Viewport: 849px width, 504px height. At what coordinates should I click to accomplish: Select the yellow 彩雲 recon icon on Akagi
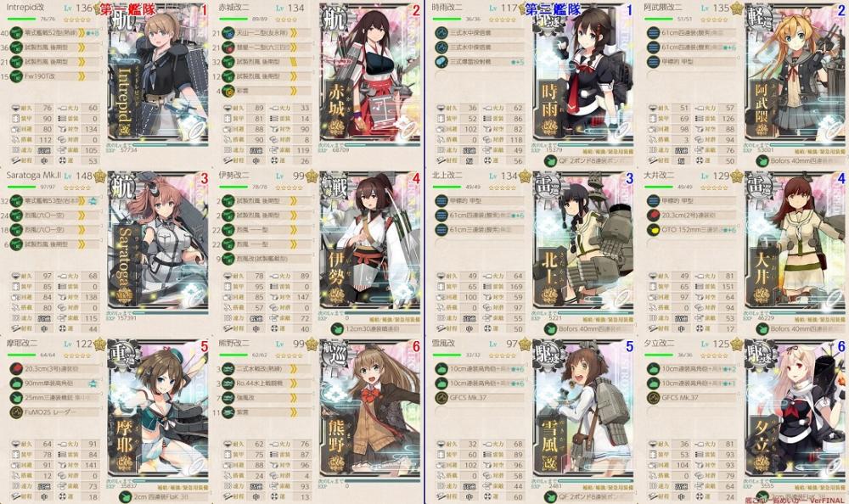(x=228, y=91)
